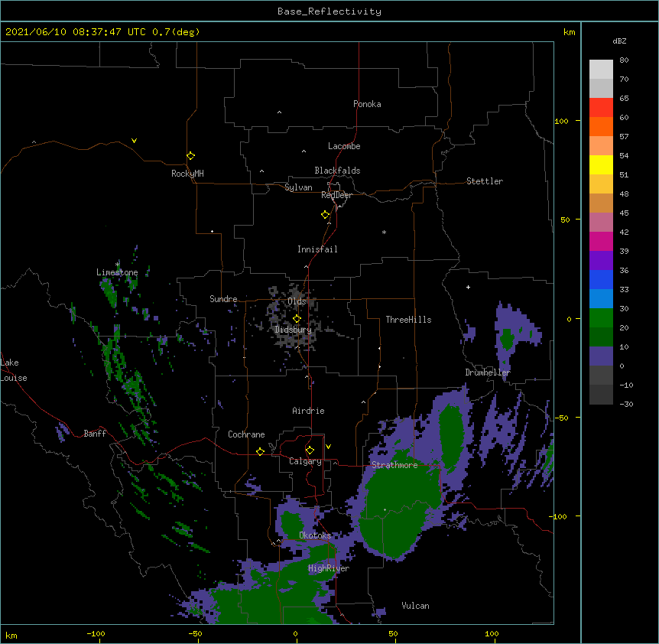
Task: Click the Strathmore label
Action: coord(394,465)
